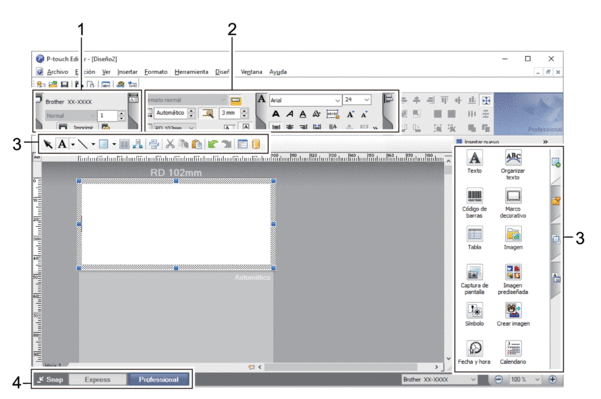
Task: Click the zoom out minus button
Action: pos(498,379)
